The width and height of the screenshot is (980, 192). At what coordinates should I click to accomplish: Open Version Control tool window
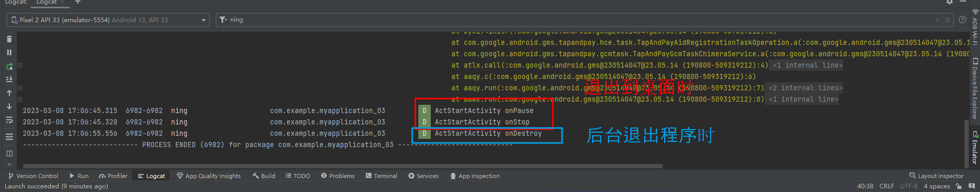[x=33, y=176]
